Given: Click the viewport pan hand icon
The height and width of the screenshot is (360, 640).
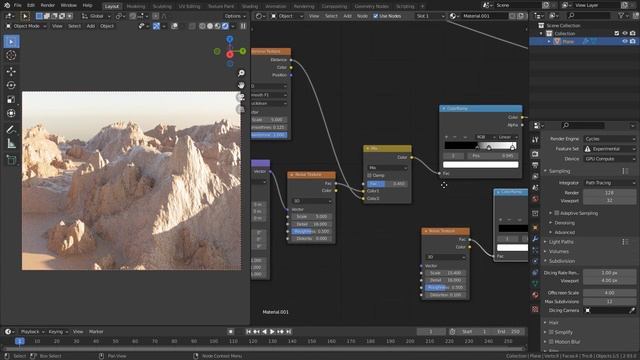Looking at the screenshot, I should [x=241, y=85].
